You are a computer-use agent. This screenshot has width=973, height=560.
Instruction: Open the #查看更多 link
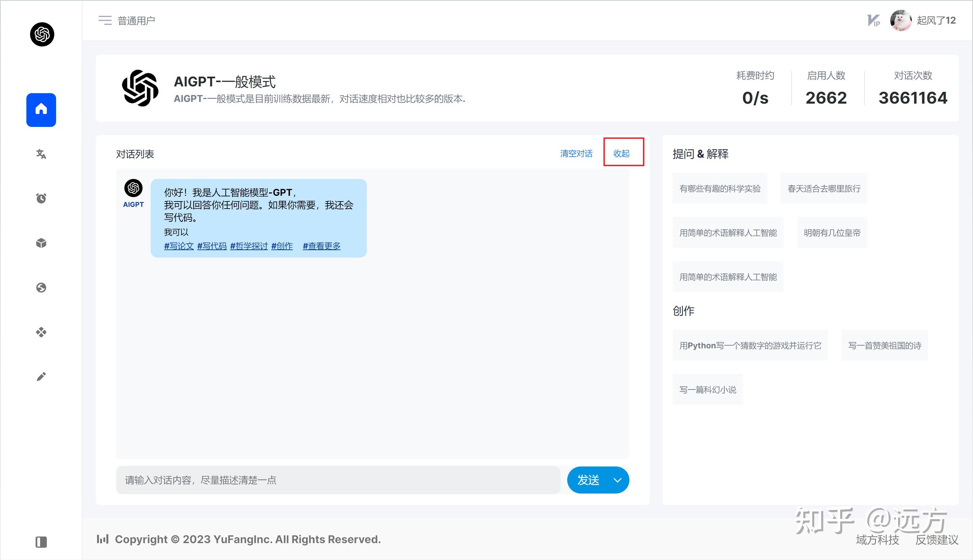321,246
